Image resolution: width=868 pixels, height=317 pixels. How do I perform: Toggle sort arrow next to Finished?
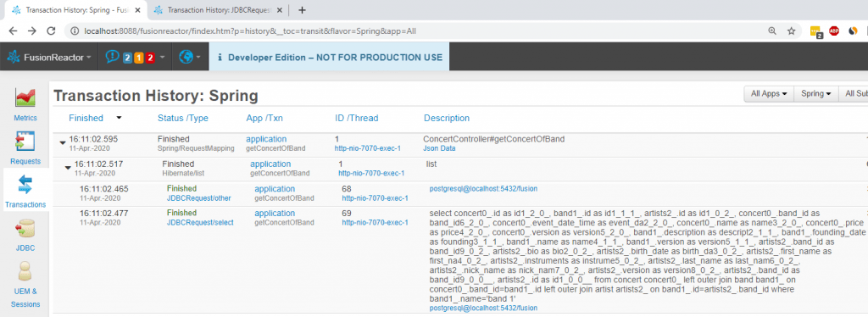tap(119, 118)
